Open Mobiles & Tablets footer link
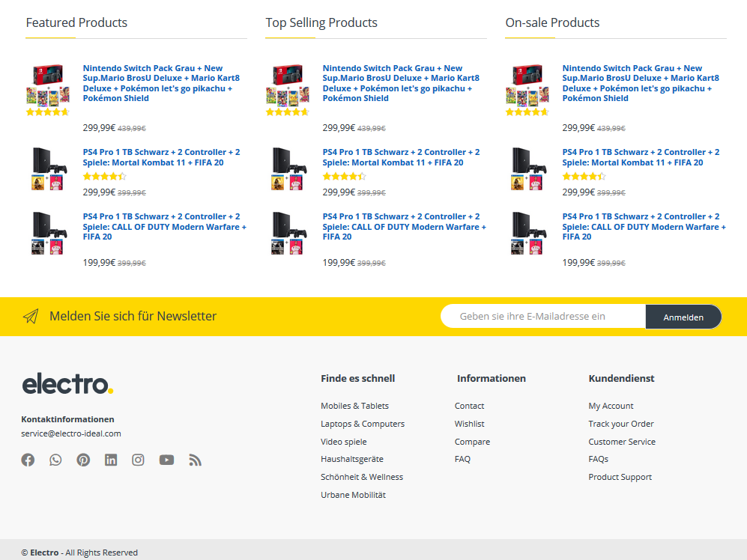 (354, 406)
